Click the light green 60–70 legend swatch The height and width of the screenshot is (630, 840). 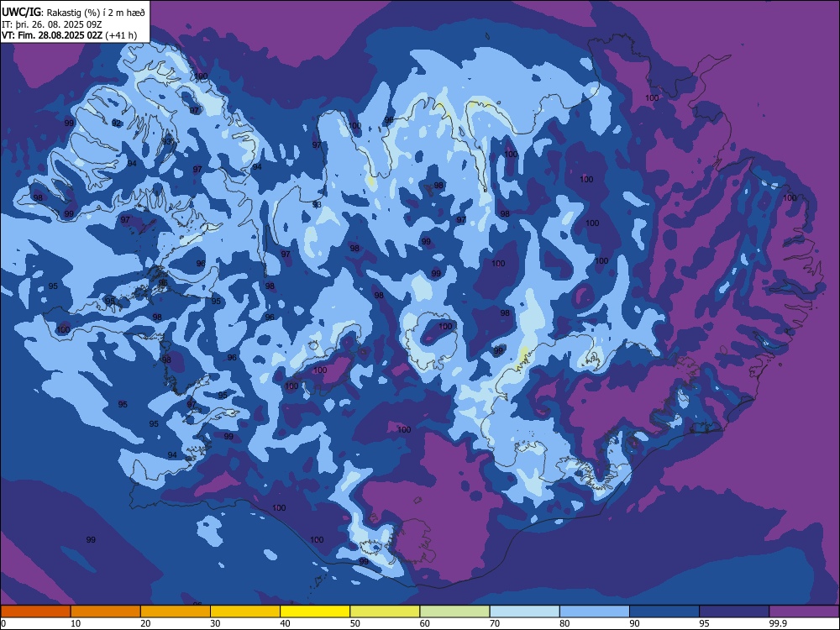coord(454,612)
